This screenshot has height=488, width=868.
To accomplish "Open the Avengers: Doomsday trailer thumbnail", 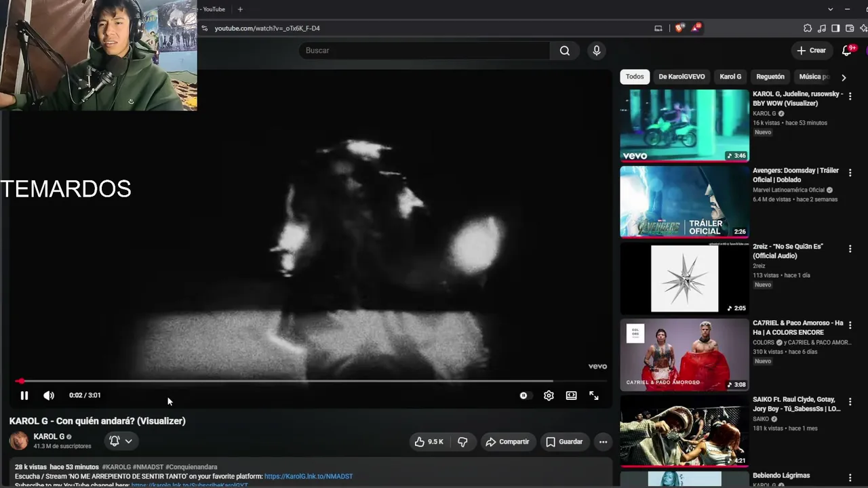I will tap(684, 202).
